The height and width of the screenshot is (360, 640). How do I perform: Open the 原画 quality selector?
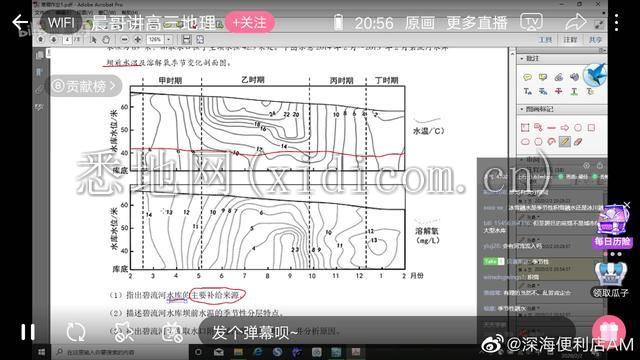(419, 22)
